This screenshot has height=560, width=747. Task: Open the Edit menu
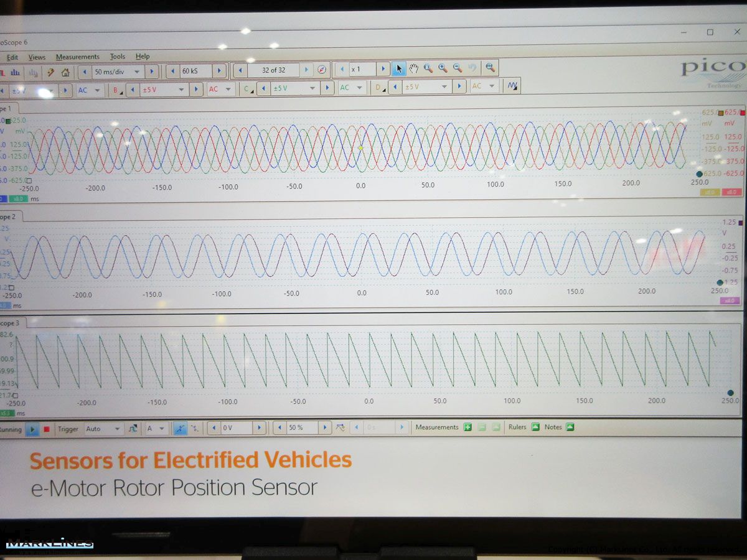tap(12, 57)
